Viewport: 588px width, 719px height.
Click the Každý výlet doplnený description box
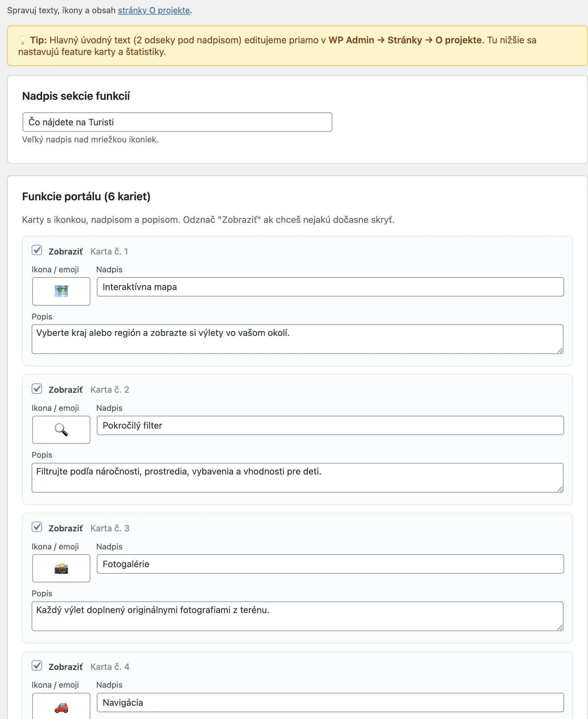point(297,616)
